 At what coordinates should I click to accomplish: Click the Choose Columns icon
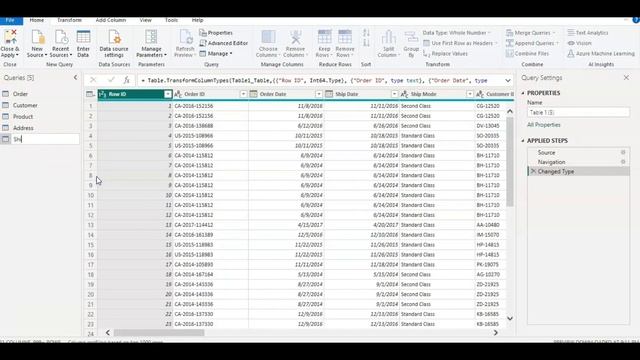coord(268,37)
